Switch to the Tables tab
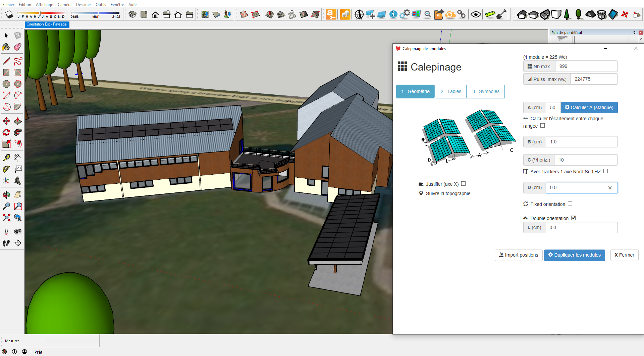The width and height of the screenshot is (644, 356). pyautogui.click(x=450, y=91)
